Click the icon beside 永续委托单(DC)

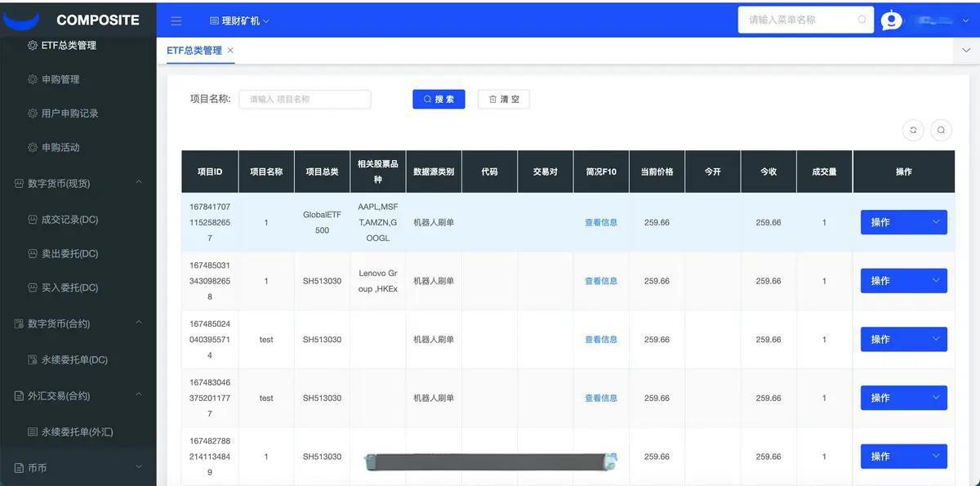(33, 359)
